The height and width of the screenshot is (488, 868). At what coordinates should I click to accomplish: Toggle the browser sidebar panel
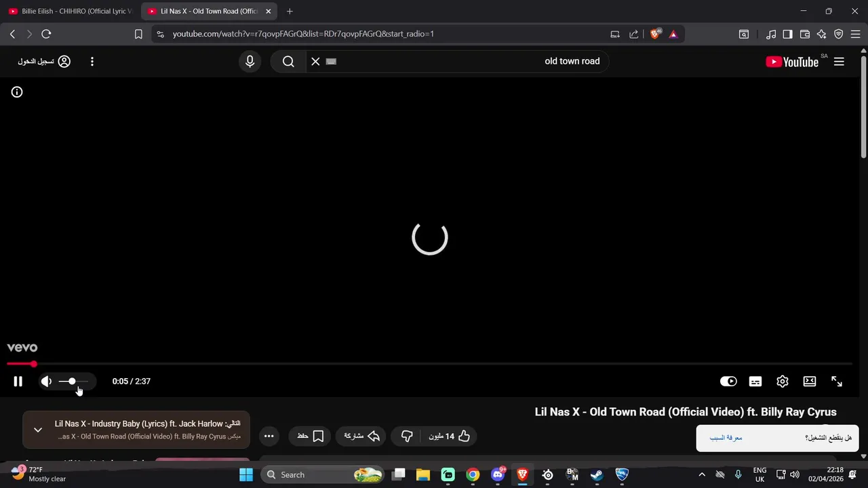787,34
